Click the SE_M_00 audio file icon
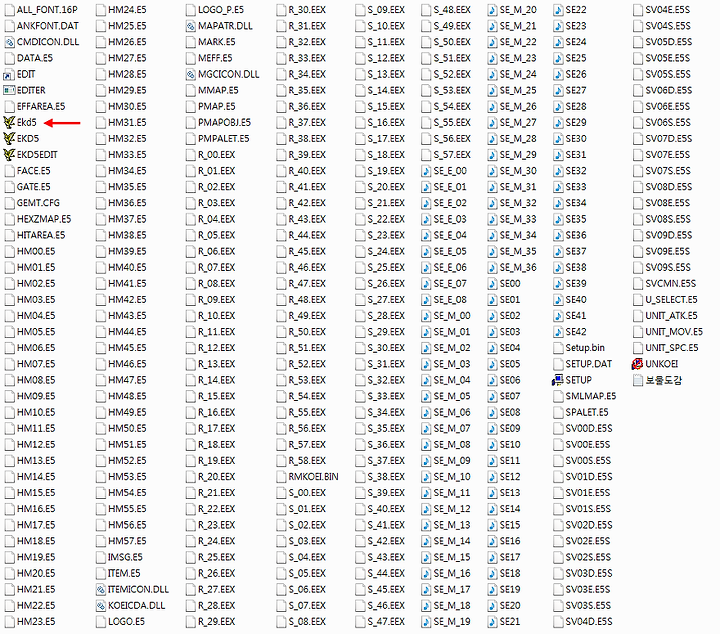This screenshot has width=720, height=634. pos(426,316)
